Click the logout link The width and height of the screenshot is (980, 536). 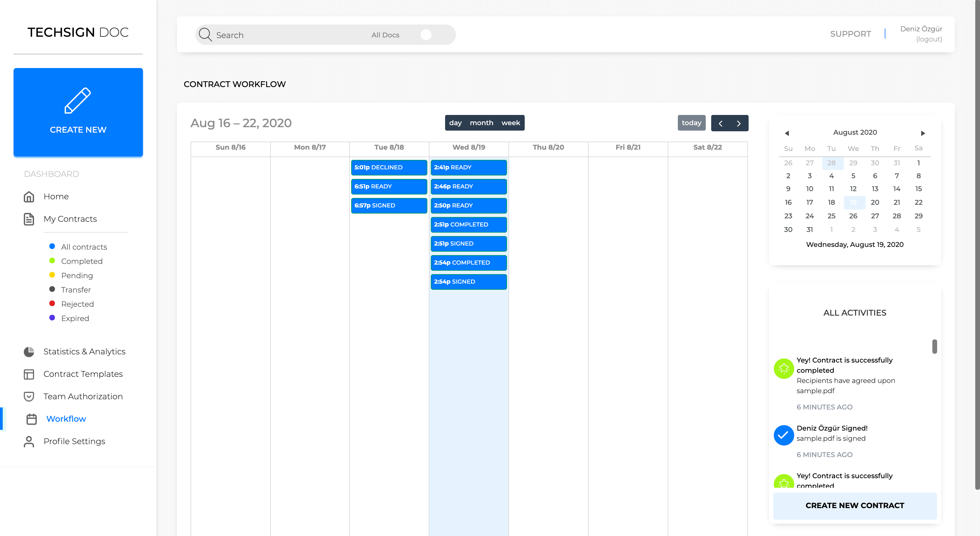click(x=929, y=39)
